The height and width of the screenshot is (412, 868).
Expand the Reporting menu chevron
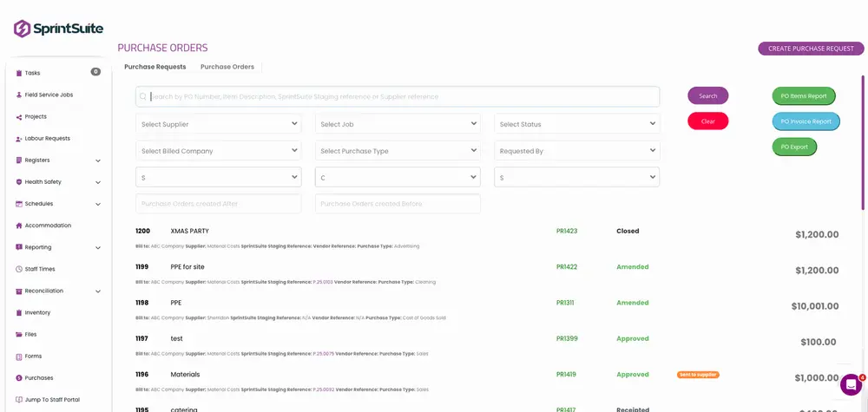click(x=98, y=248)
